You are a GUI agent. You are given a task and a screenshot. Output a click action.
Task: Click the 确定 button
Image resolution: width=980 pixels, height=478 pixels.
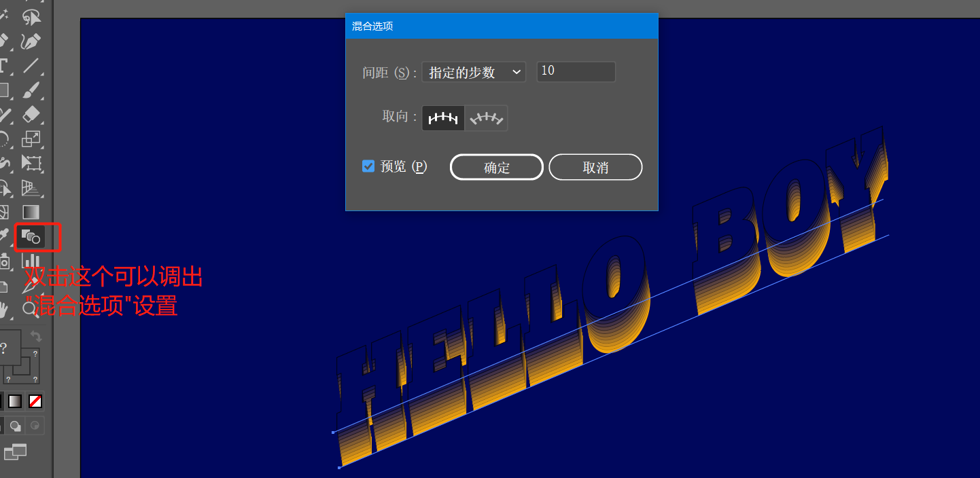497,167
